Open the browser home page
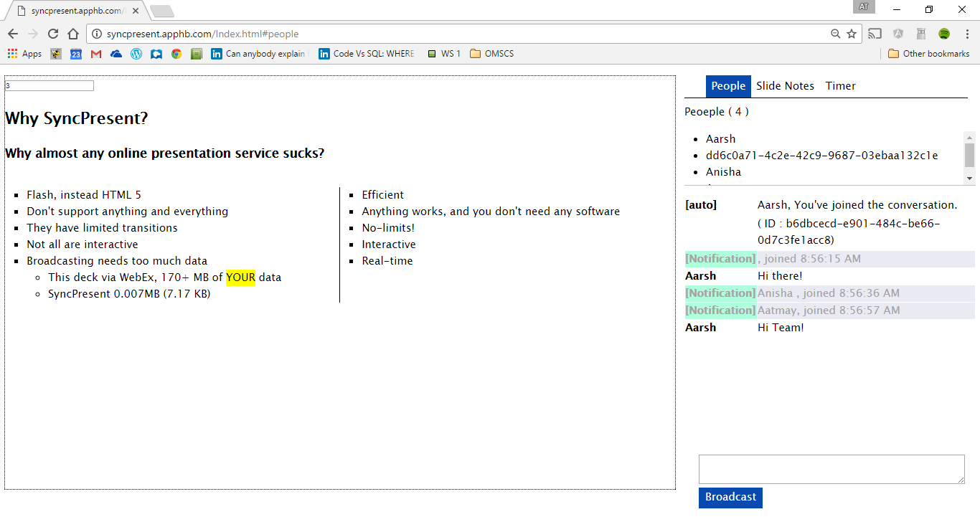The width and height of the screenshot is (980, 522). tap(73, 34)
